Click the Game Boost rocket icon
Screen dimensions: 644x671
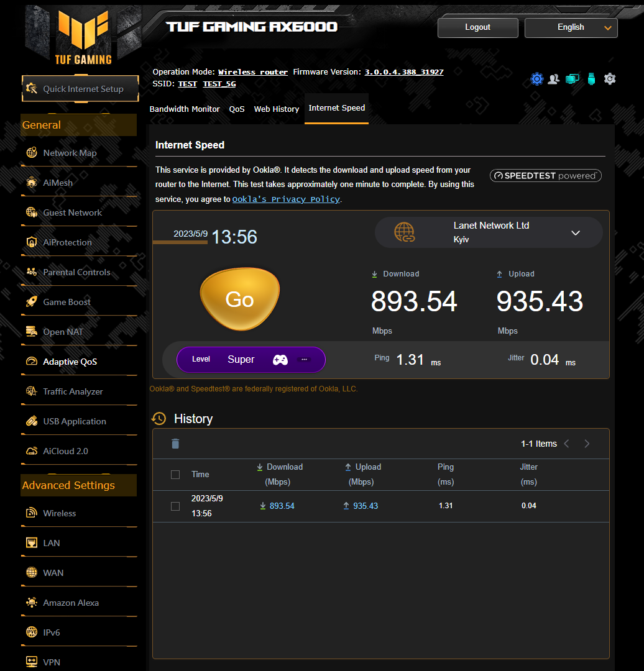point(32,302)
